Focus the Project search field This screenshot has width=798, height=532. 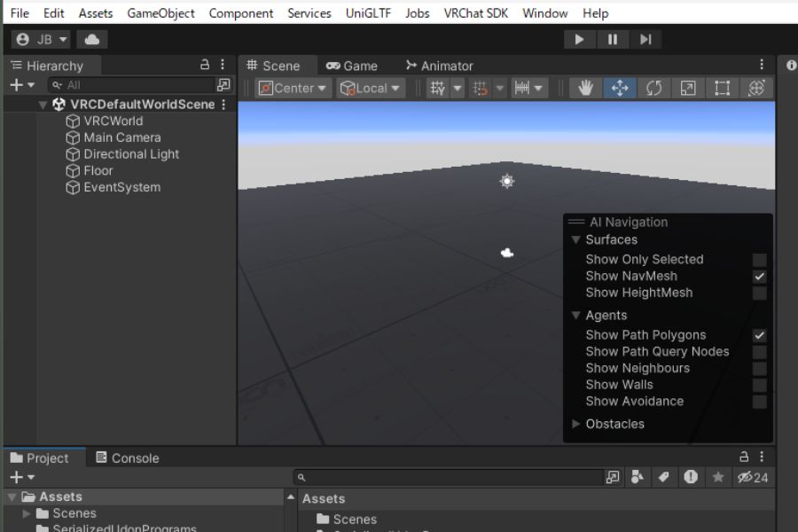(448, 478)
